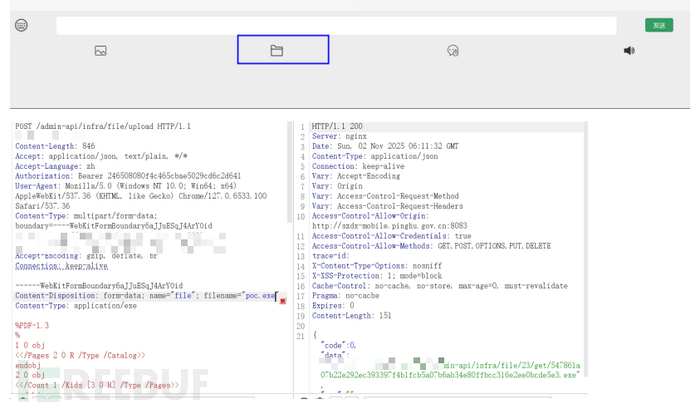Screen dimensions: 690x409
Task: Focus the chat message input field
Action: (338, 25)
